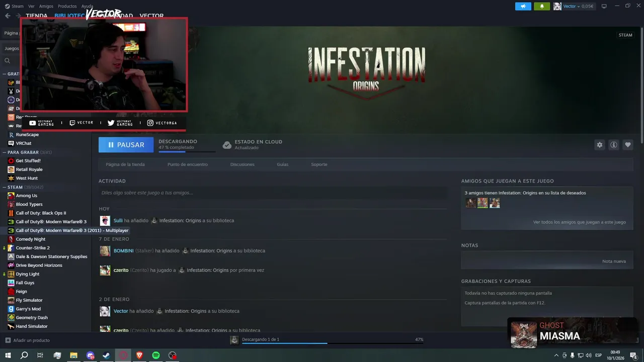Open Windows Start menu
This screenshot has width=644, height=362.
8,355
